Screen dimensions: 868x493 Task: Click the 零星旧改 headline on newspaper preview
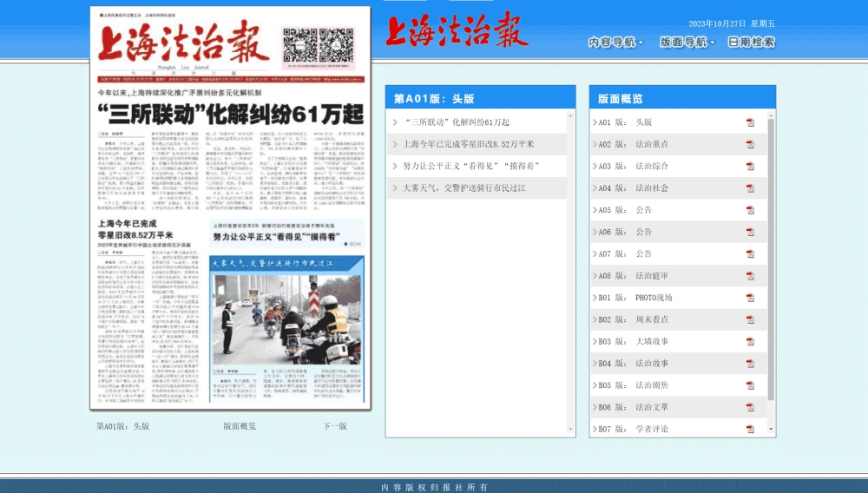click(135, 229)
